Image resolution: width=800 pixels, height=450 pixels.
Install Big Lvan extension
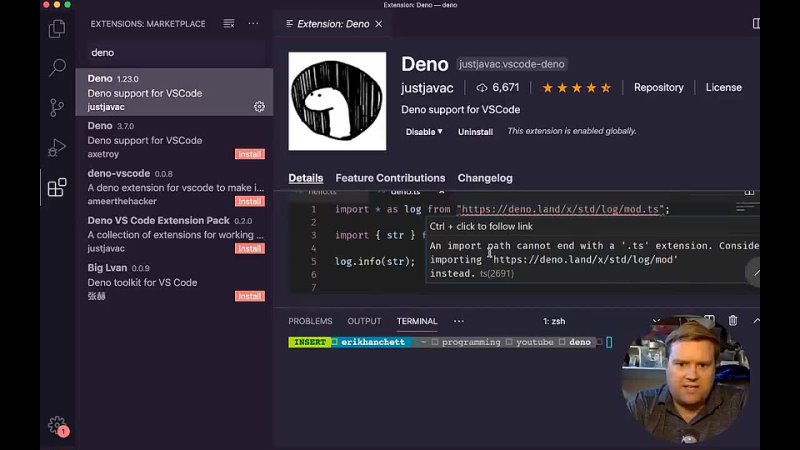pyautogui.click(x=249, y=296)
